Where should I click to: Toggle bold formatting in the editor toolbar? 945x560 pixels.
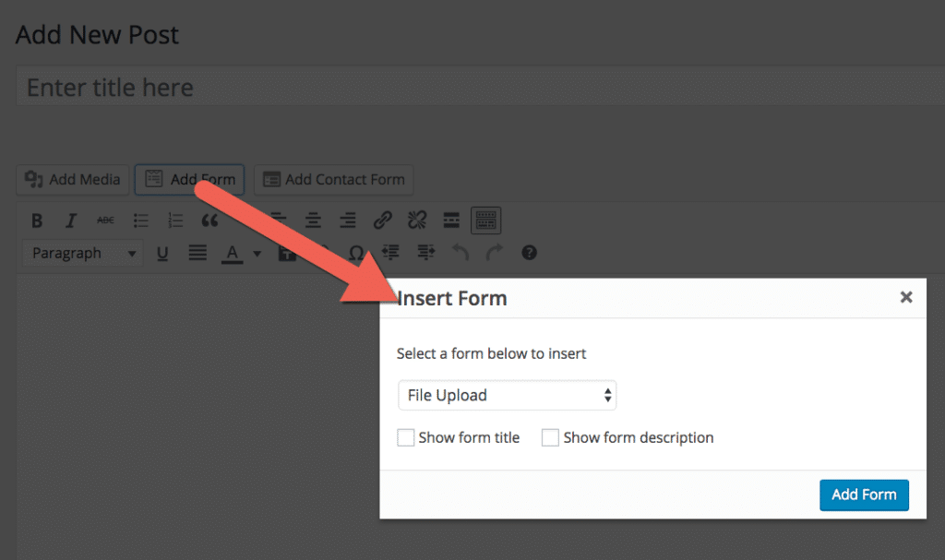[37, 220]
